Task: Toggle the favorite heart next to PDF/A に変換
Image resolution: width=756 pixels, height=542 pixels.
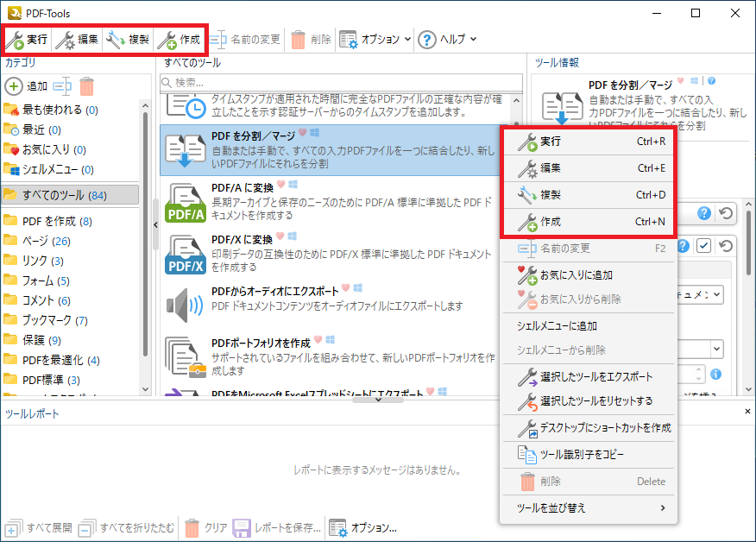Action: [x=280, y=185]
